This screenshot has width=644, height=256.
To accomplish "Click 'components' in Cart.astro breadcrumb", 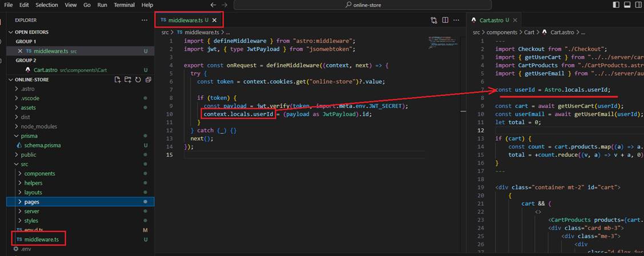I will [x=503, y=32].
